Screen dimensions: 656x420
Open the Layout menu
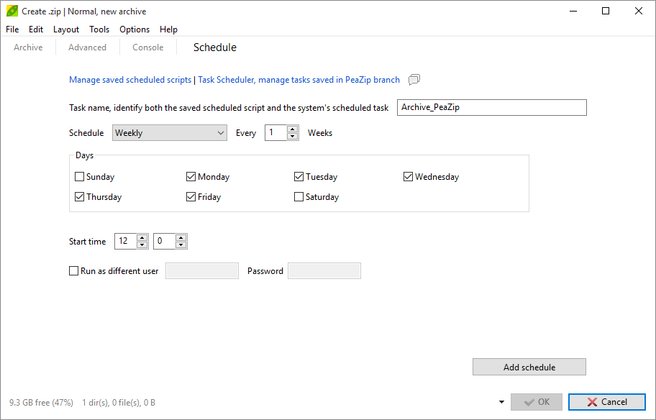coord(66,29)
